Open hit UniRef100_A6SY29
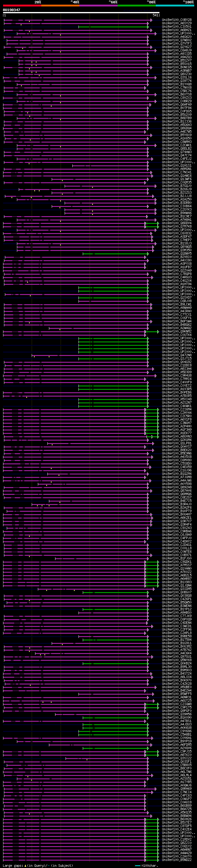The image size is (197, 868). coord(176,23)
